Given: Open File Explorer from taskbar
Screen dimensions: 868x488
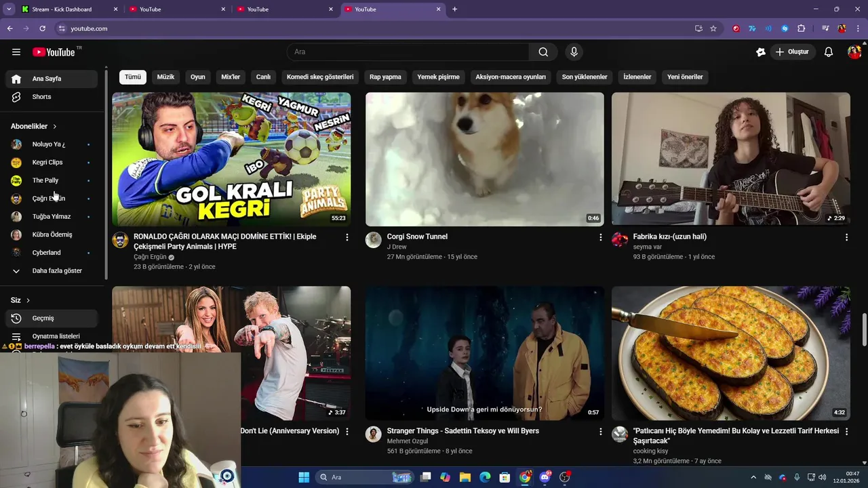Looking at the screenshot, I should pyautogui.click(x=465, y=477).
